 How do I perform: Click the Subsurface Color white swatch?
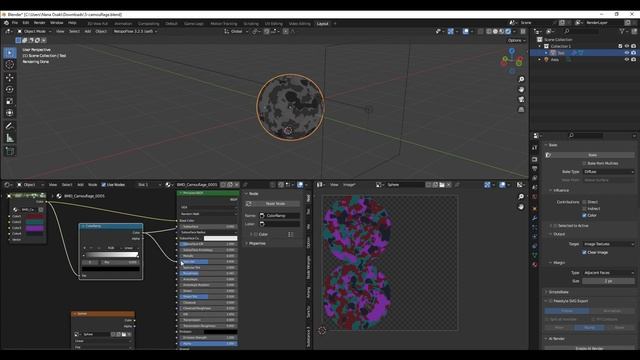pos(220,238)
